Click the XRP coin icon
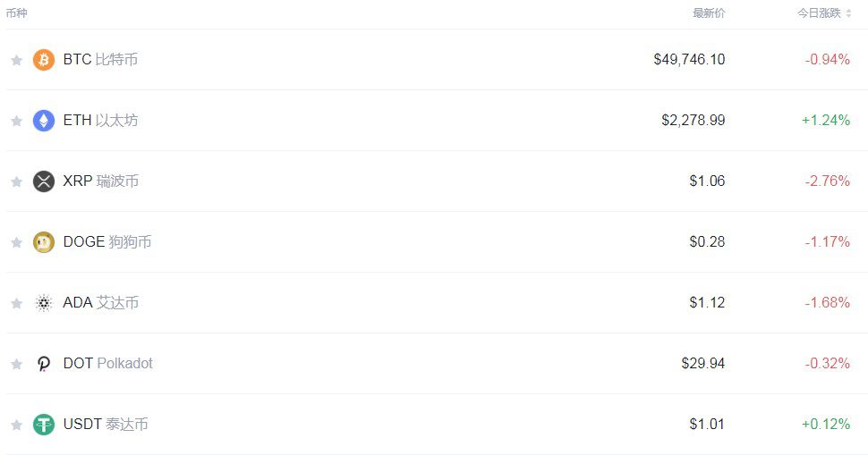The image size is (868, 455). click(44, 181)
